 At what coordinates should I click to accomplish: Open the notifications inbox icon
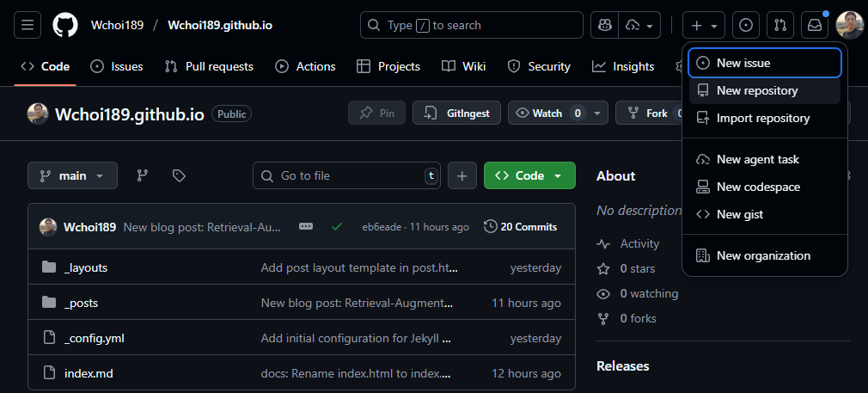pos(815,25)
